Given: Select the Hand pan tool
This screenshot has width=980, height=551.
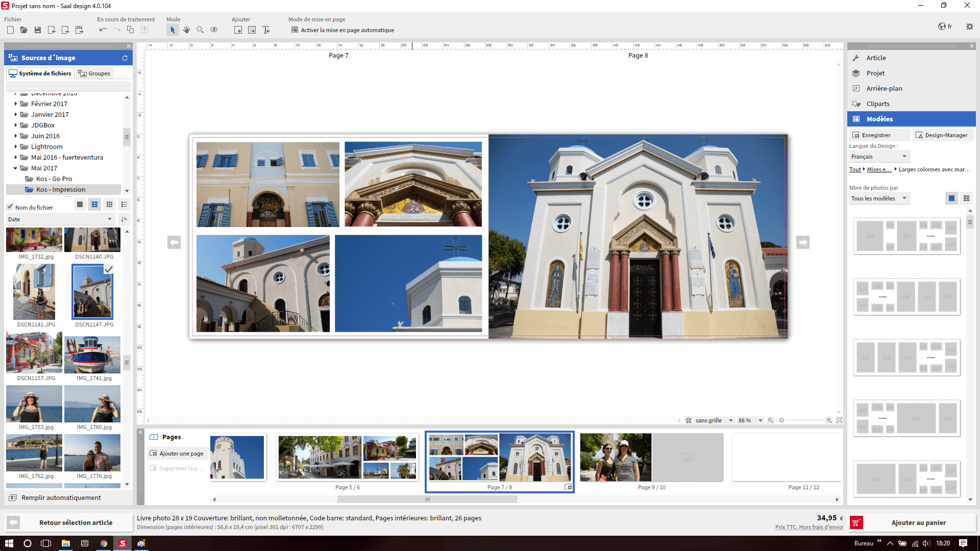Looking at the screenshot, I should pos(186,30).
